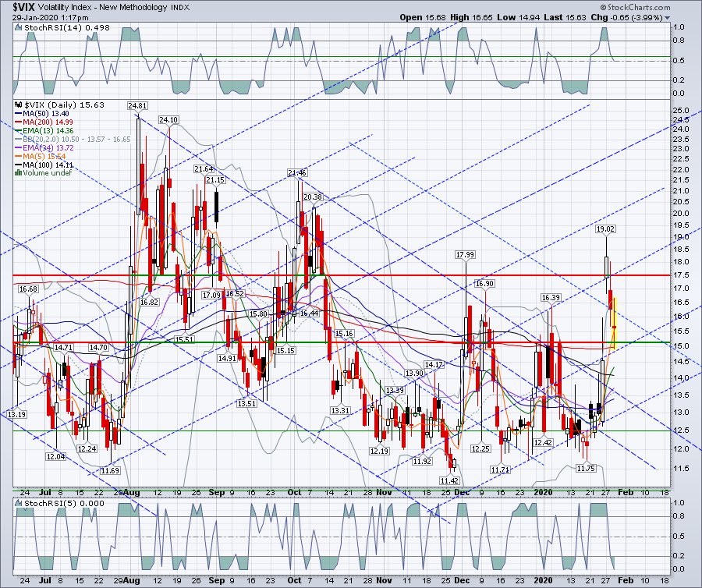Click the 11.69 low price label
This screenshot has height=588, width=702.
110,471
